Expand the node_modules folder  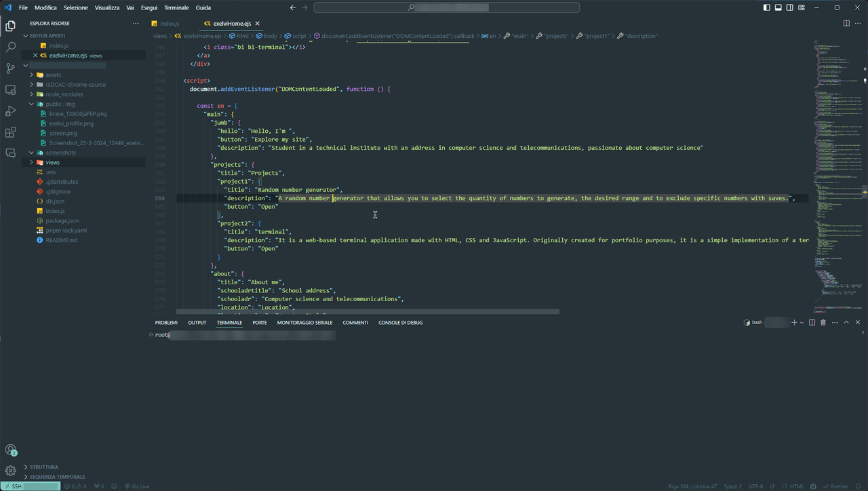64,94
